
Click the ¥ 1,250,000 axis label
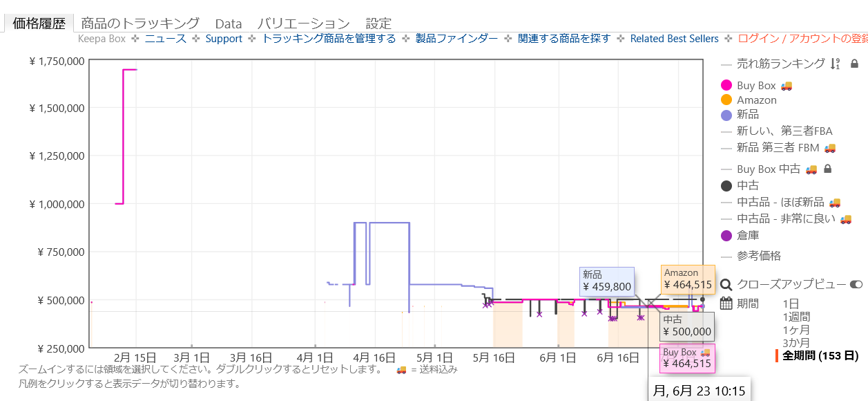tap(57, 156)
